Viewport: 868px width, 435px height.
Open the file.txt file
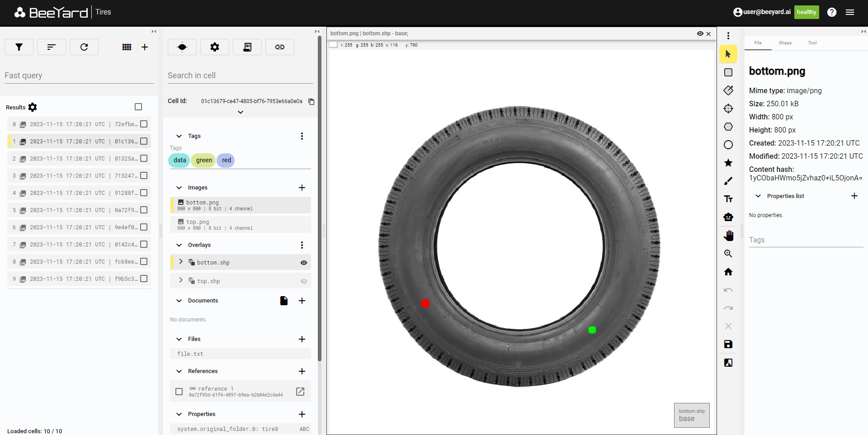point(190,354)
